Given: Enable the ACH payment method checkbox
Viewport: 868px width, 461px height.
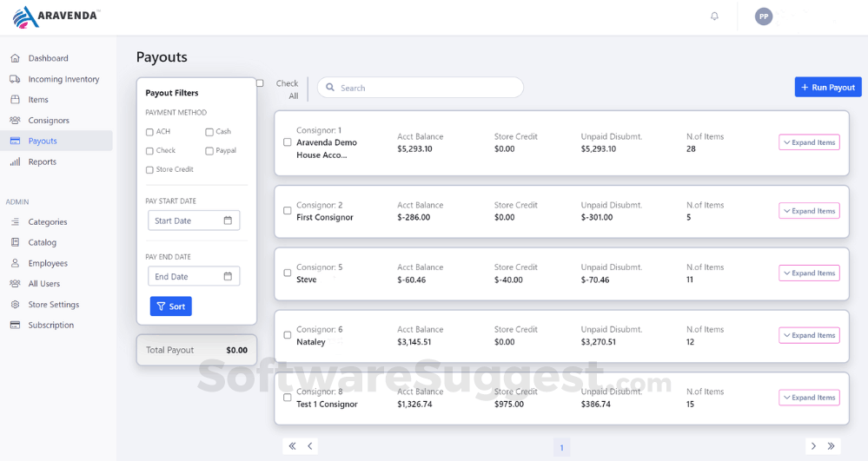Looking at the screenshot, I should 149,132.
